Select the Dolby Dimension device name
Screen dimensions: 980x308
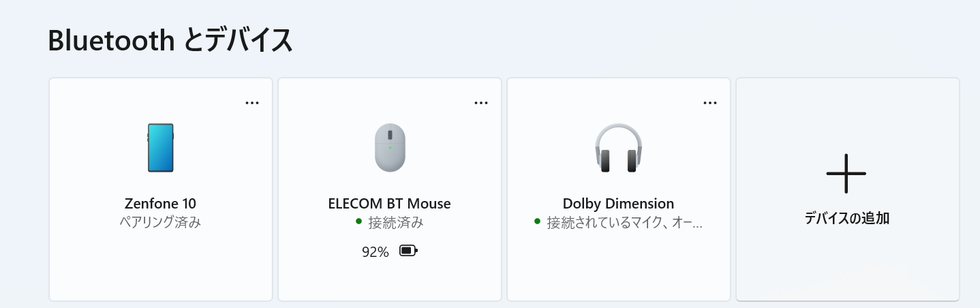pos(618,203)
